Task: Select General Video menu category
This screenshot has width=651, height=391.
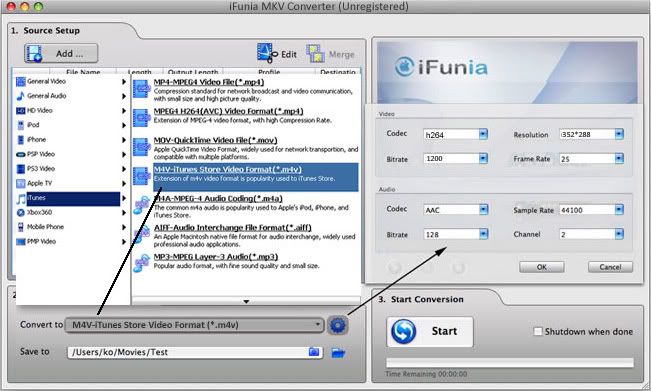Action: pyautogui.click(x=71, y=81)
